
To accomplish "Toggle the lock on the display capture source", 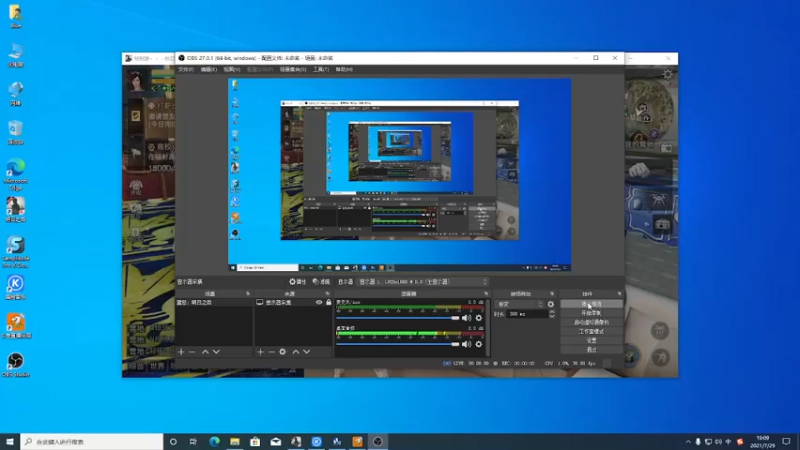I will point(329,303).
